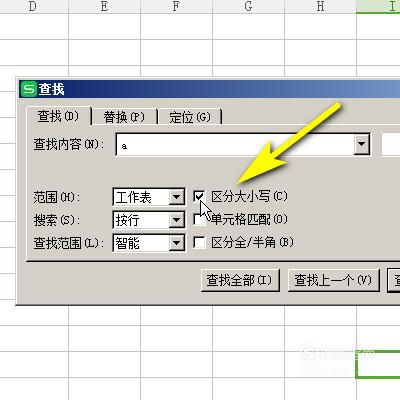Viewport: 400px width, 400px height.
Task: Enable the 区分全/半角 (B) checkbox
Action: [x=199, y=242]
